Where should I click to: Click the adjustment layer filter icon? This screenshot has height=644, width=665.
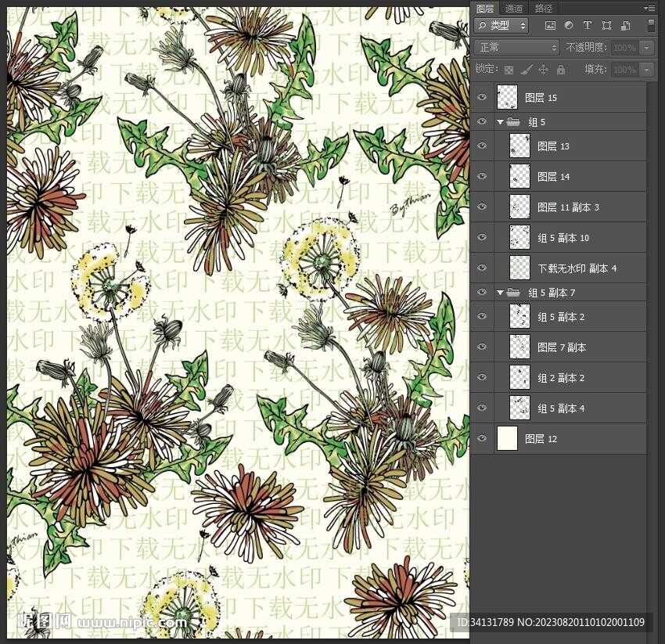coord(568,26)
